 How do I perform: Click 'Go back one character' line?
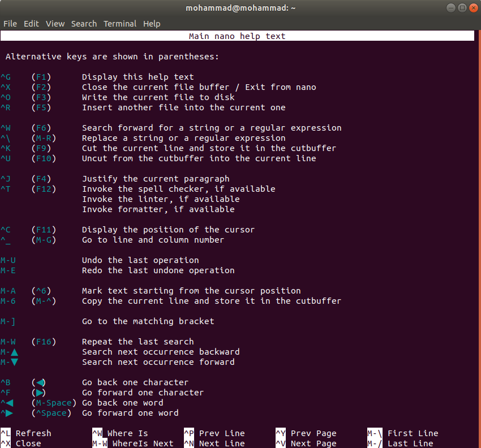coord(135,382)
